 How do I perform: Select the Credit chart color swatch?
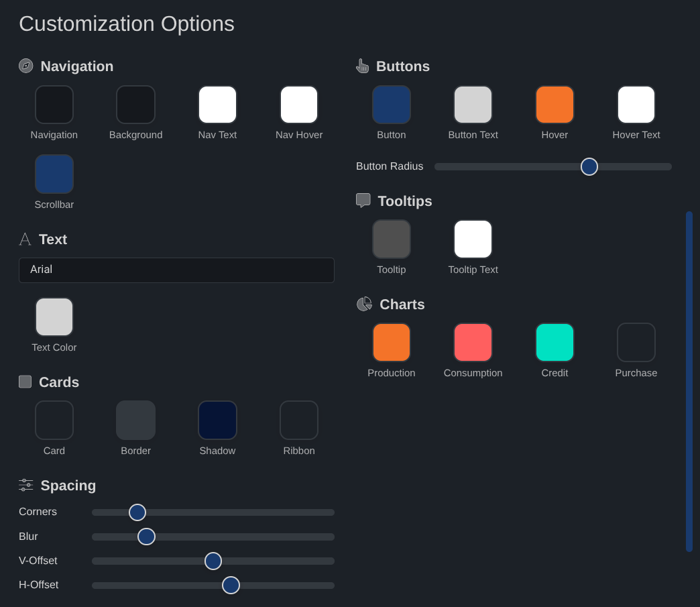(555, 342)
